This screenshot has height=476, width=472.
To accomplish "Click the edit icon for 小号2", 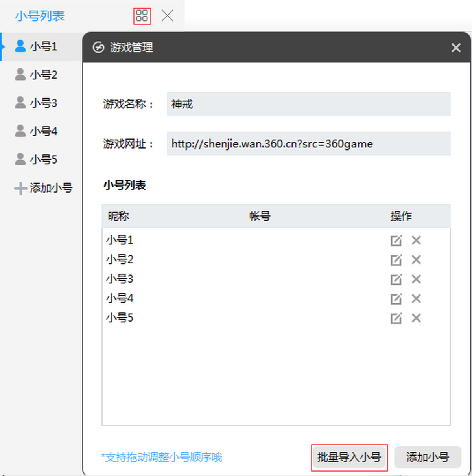I will pos(396,260).
